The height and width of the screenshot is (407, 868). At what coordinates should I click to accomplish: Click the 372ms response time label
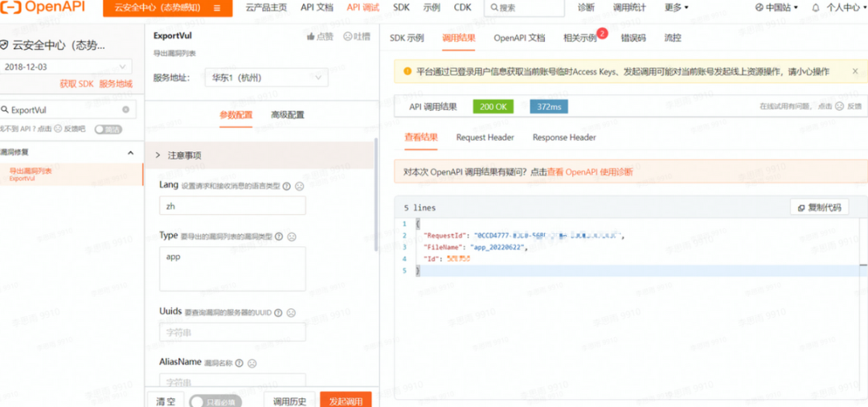[549, 107]
